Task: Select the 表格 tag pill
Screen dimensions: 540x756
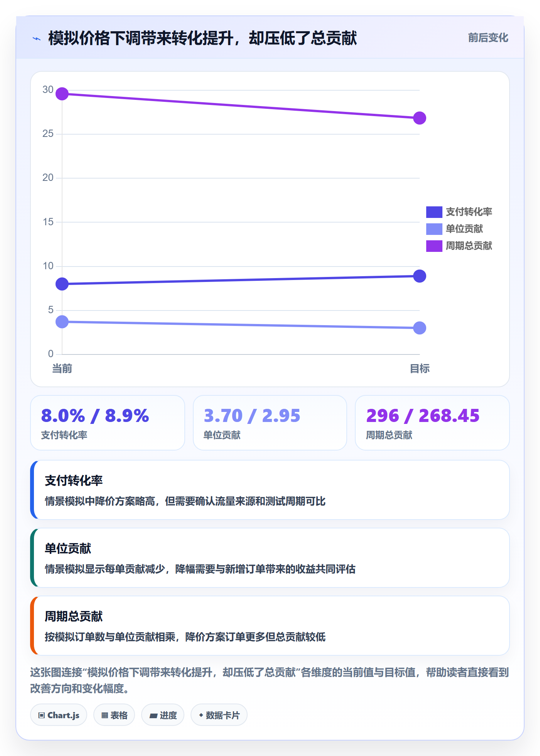Action: [x=114, y=715]
